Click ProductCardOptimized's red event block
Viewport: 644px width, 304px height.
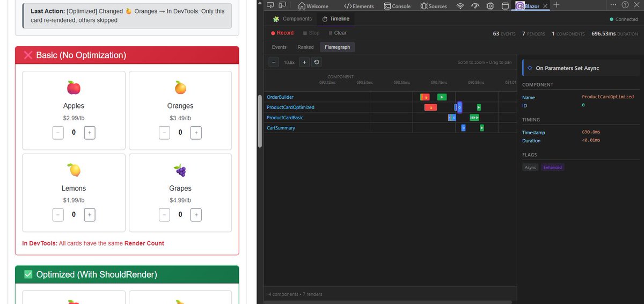430,107
